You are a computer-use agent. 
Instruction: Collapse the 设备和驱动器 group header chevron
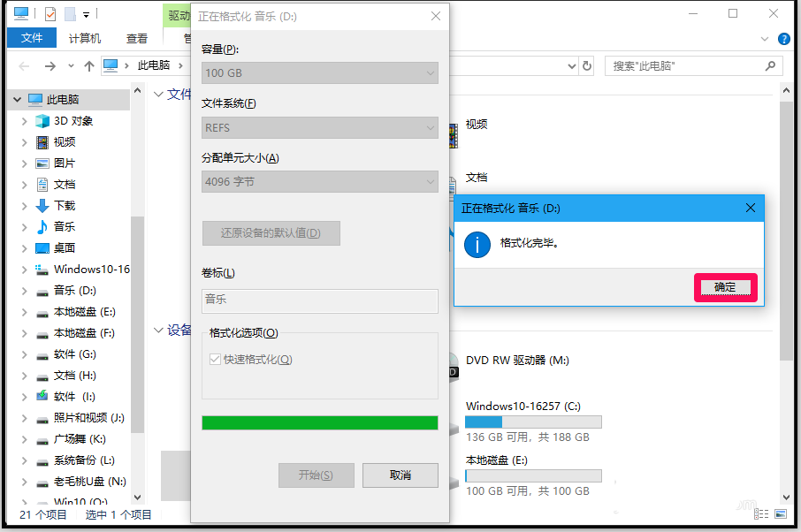point(158,331)
